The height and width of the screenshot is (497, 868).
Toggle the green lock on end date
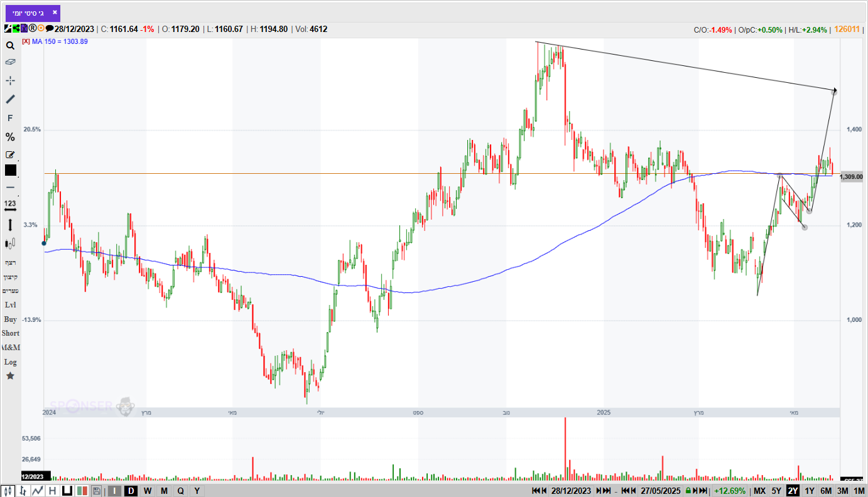click(688, 491)
